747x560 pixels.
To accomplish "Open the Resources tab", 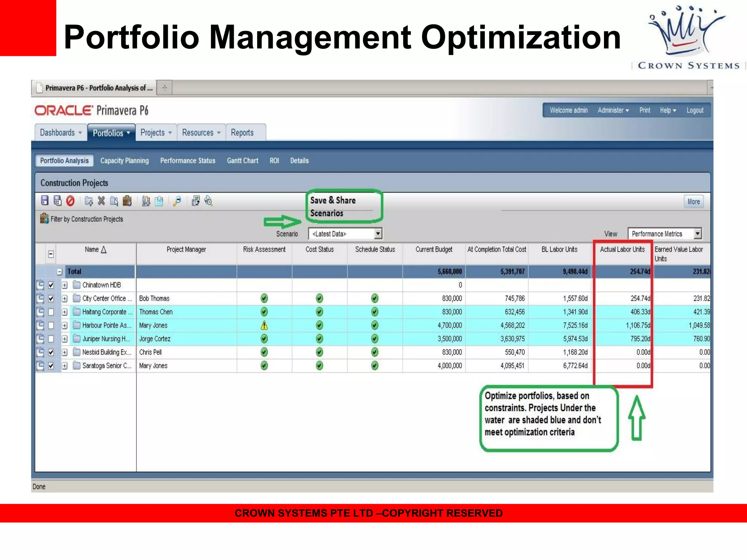I will click(x=201, y=132).
